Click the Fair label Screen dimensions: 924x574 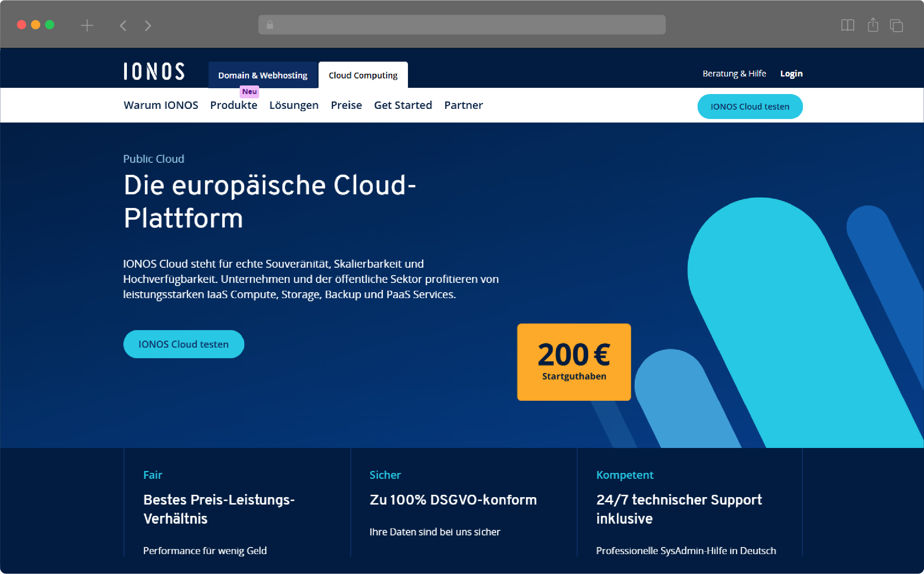(153, 475)
